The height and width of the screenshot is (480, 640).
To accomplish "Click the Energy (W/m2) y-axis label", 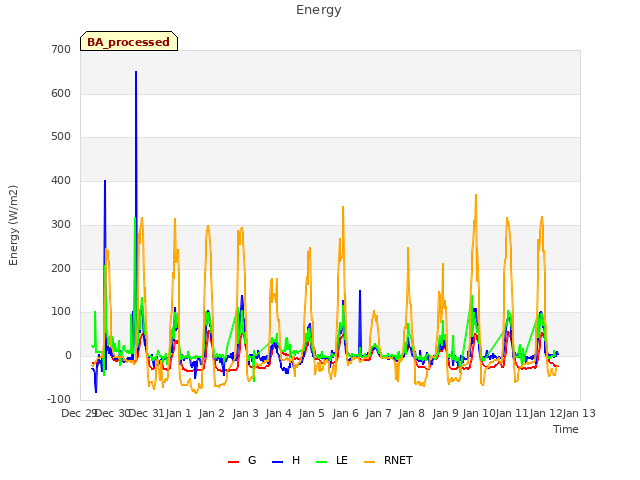I will tap(13, 225).
